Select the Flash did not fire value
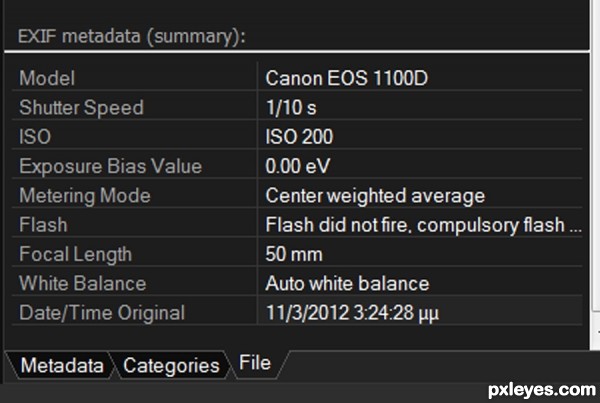 pos(422,224)
